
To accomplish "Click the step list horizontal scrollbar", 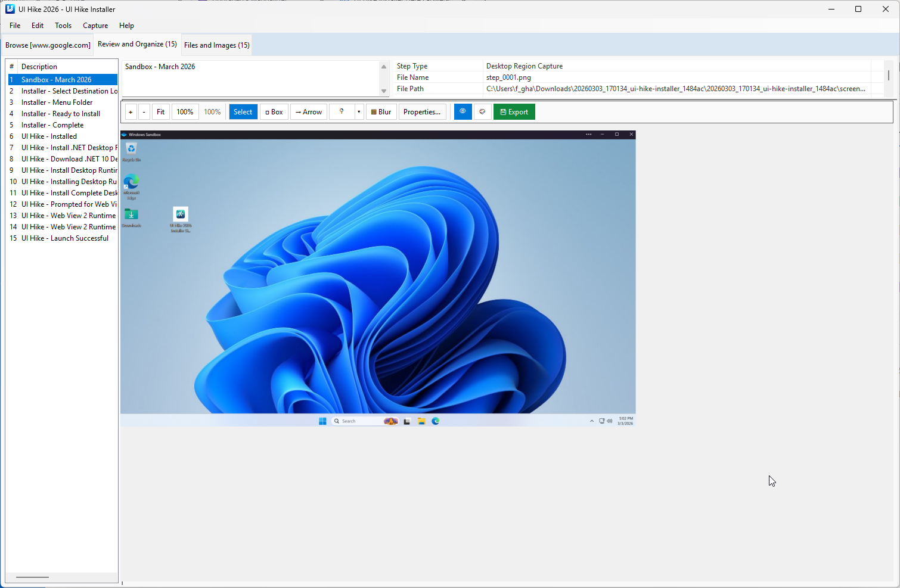I will 33,577.
